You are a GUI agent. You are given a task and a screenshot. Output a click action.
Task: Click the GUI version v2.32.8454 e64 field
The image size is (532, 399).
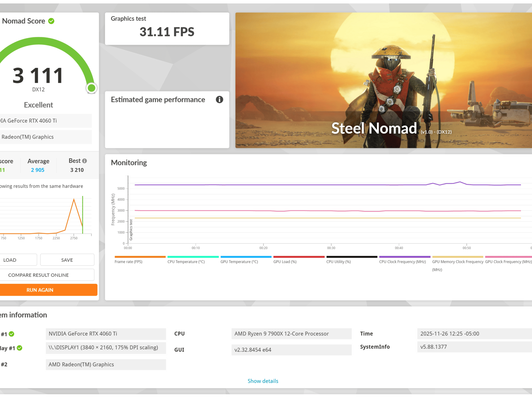tap(291, 350)
